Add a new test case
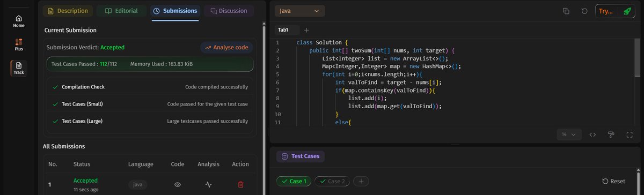 (361, 181)
